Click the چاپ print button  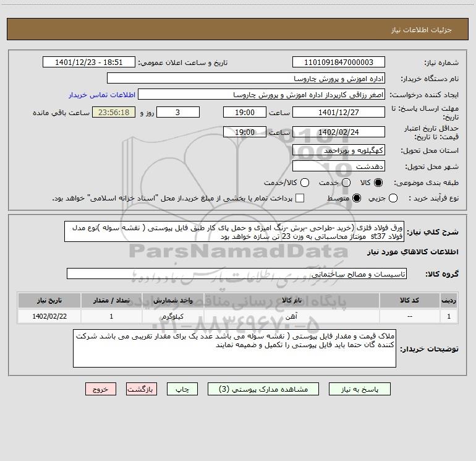182,389
